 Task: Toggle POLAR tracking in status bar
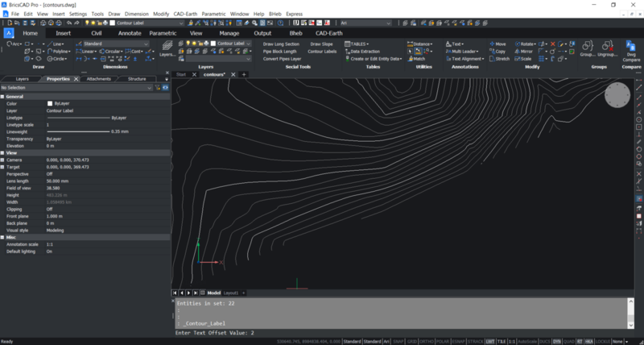click(x=443, y=341)
